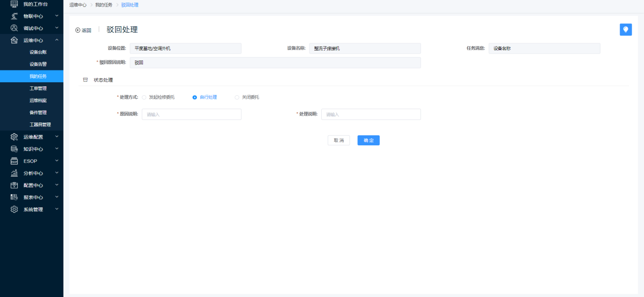The width and height of the screenshot is (644, 297).
Task: Click the blue lightbulb icon at top right
Action: [626, 30]
